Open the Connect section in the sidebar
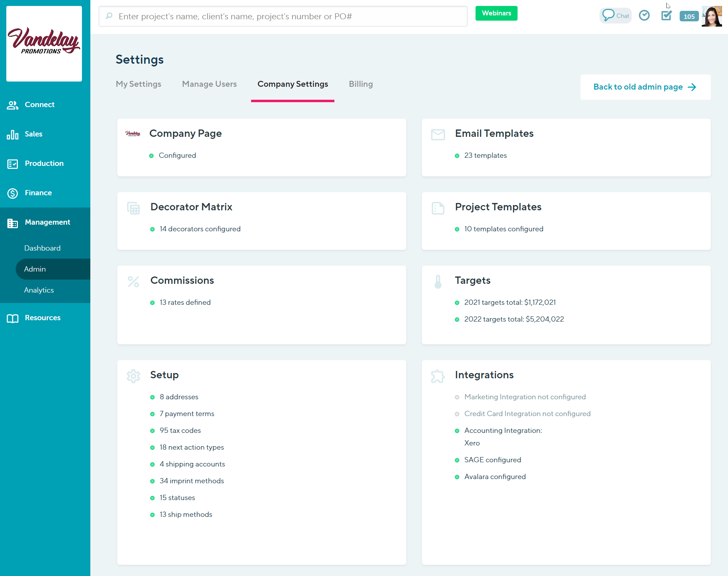728x576 pixels. [13, 105]
